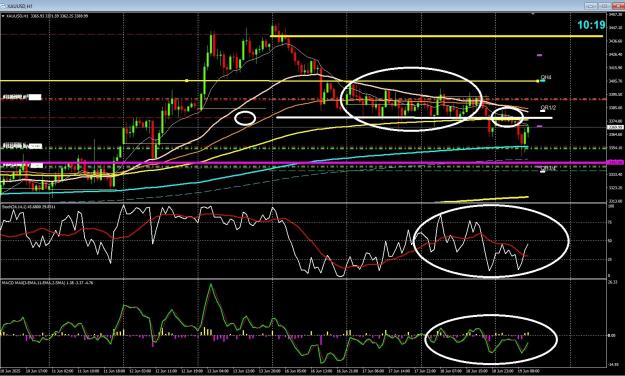Click the chart window icon in title bar
Screen dimensions: 625x376
click(x=3, y=6)
